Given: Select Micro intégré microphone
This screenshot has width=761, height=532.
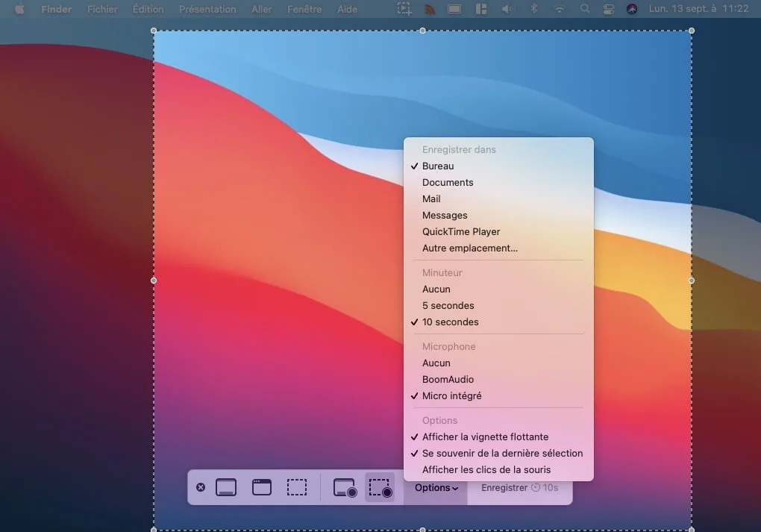Looking at the screenshot, I should coord(498,396).
